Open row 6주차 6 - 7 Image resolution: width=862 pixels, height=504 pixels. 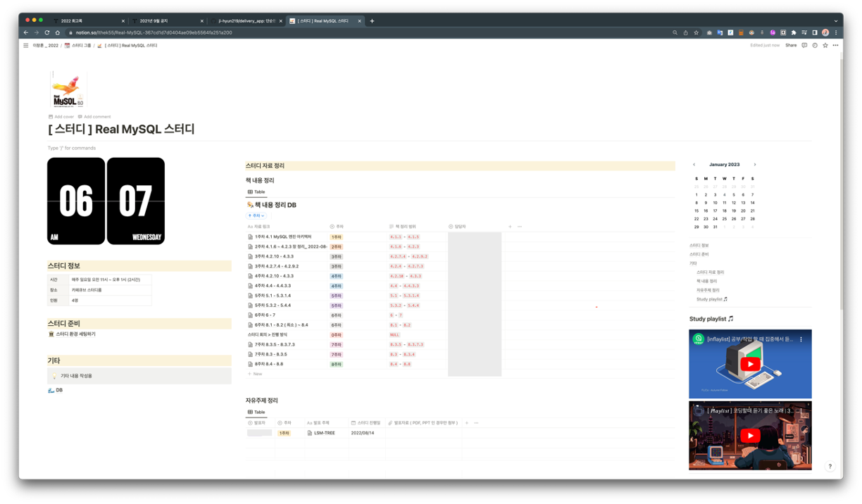pos(265,315)
